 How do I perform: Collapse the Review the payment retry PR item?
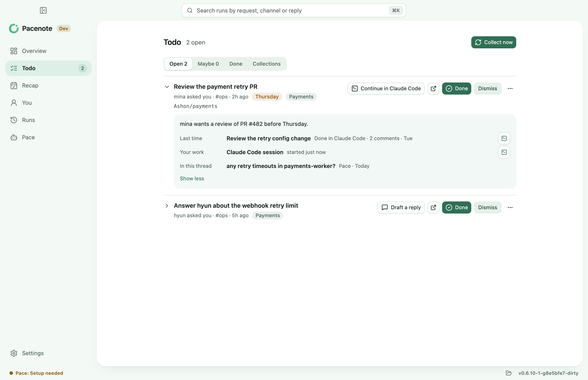(167, 87)
